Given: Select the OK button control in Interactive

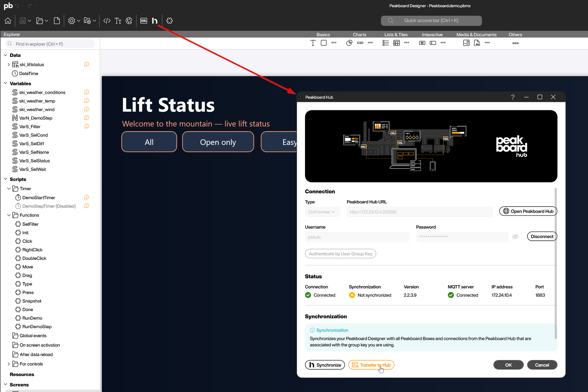Looking at the screenshot, I should [x=422, y=43].
